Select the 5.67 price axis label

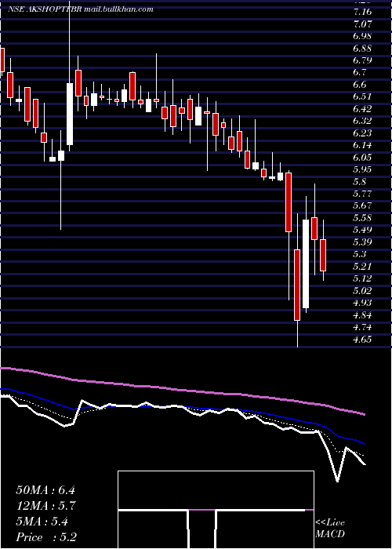tap(363, 206)
